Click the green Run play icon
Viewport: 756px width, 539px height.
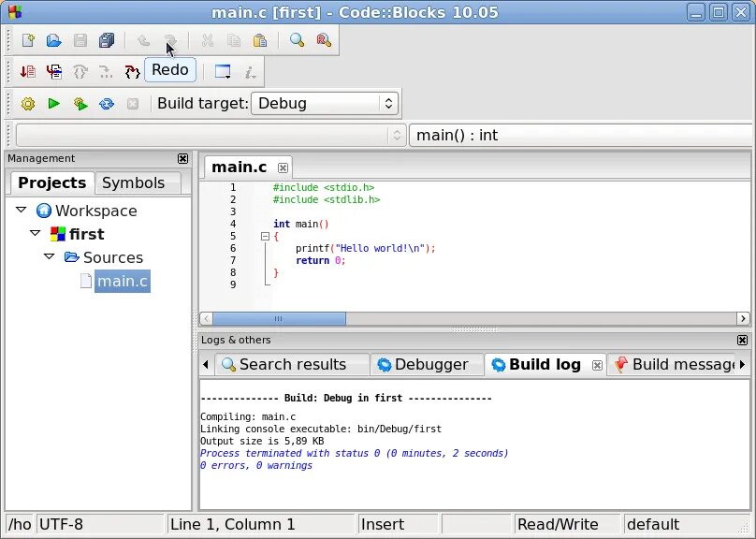(x=54, y=104)
